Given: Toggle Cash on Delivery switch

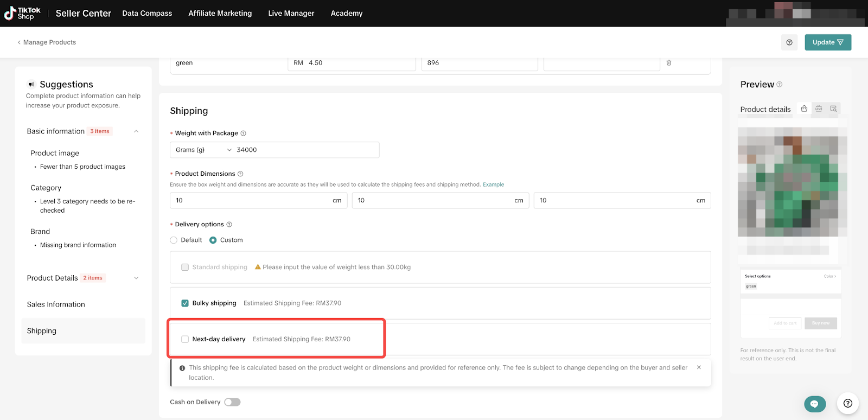Looking at the screenshot, I should pos(232,402).
